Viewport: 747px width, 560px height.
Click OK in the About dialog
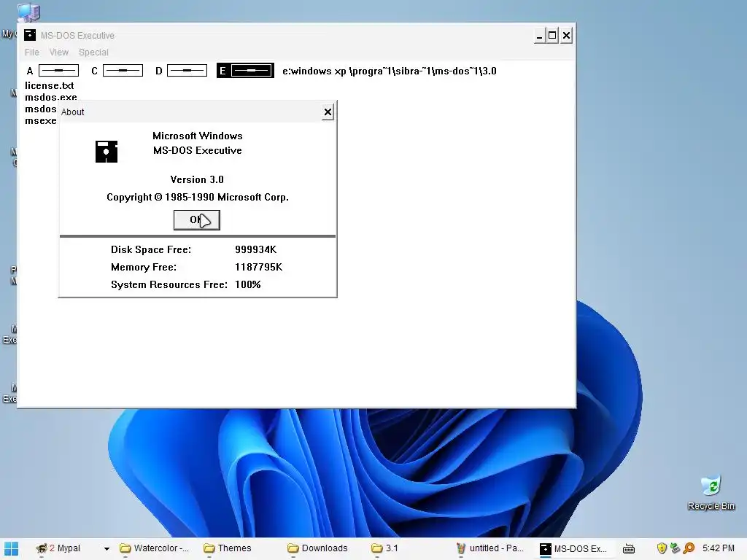tap(197, 220)
